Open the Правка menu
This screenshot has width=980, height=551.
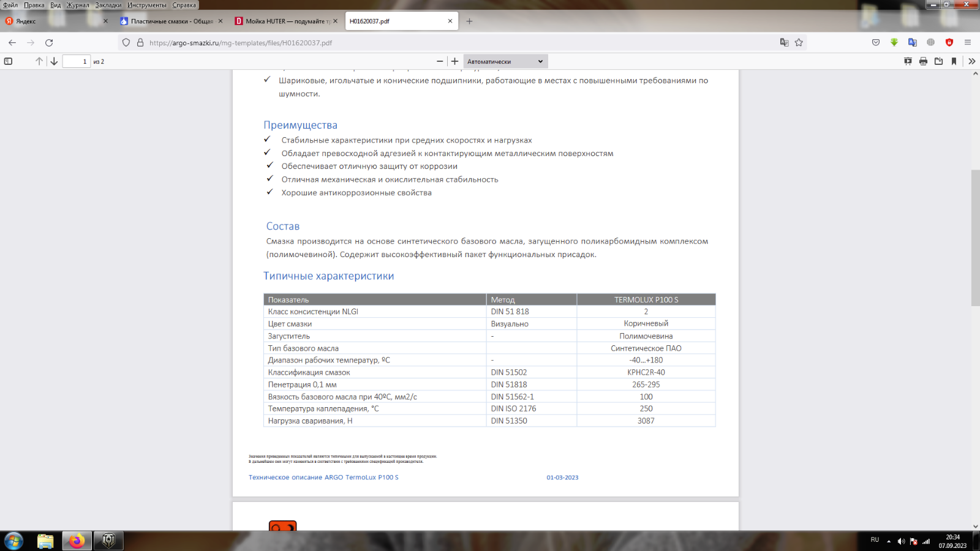[x=34, y=5]
